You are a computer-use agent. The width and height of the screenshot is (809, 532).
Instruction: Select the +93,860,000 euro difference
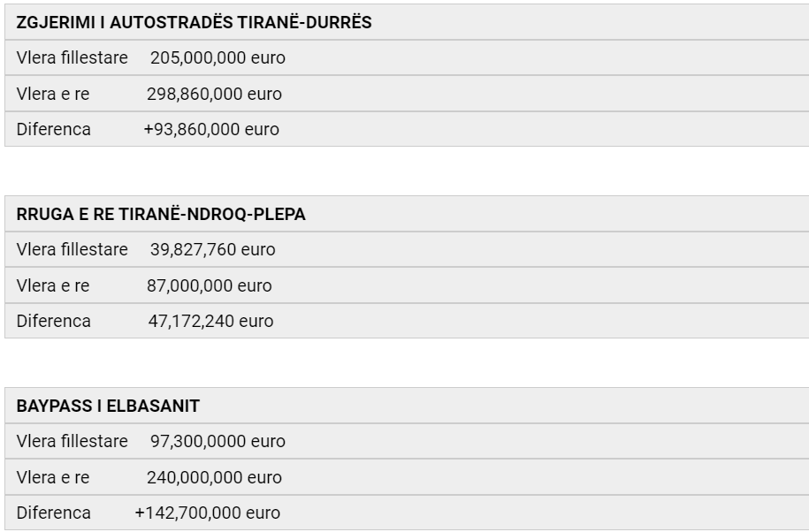pyautogui.click(x=211, y=129)
